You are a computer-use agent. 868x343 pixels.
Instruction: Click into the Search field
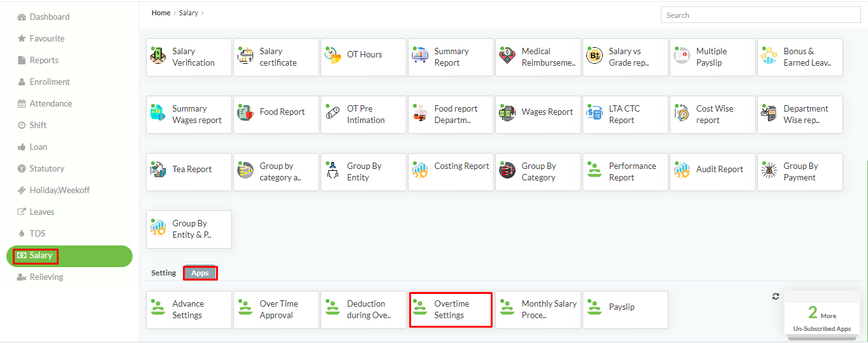click(762, 15)
